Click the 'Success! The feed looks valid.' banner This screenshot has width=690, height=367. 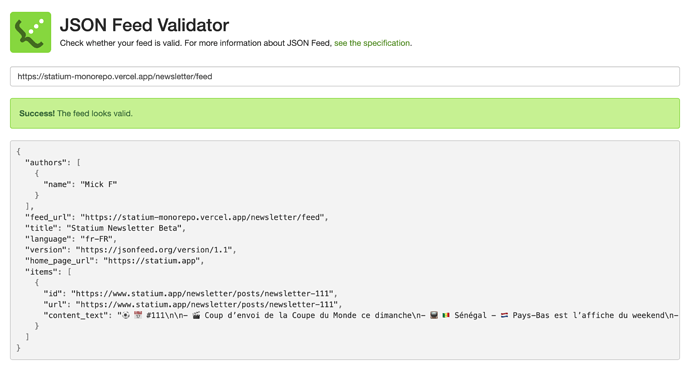click(x=345, y=114)
